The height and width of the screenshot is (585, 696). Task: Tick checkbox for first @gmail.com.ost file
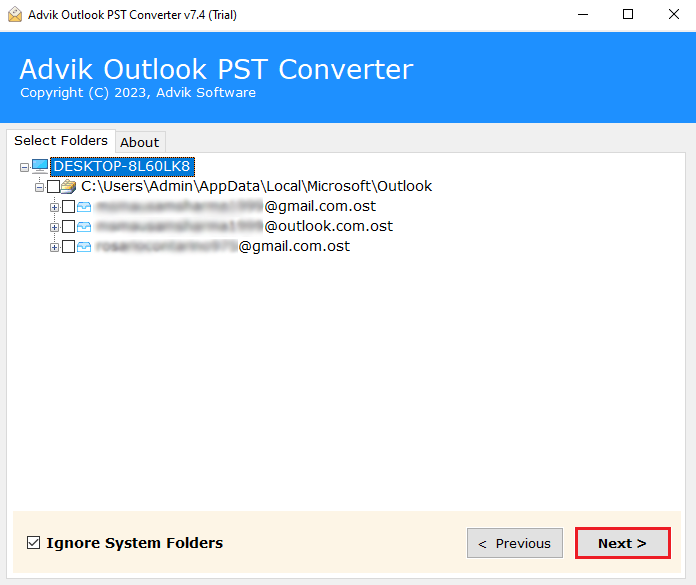coord(68,207)
